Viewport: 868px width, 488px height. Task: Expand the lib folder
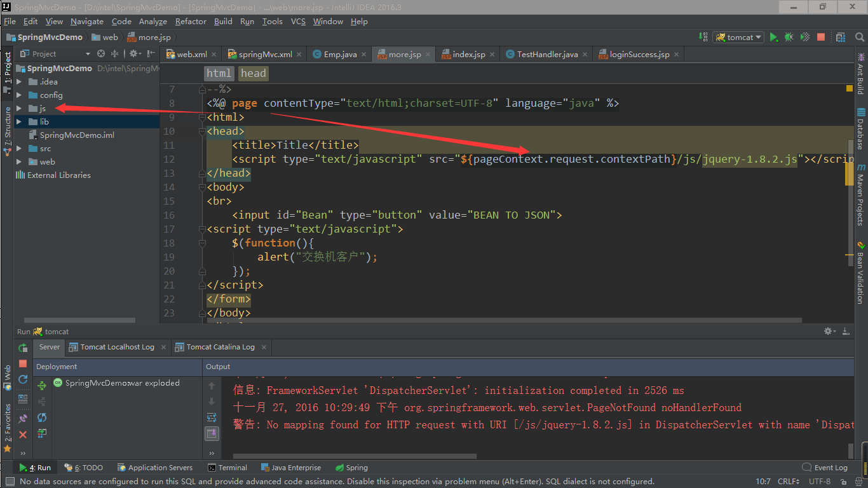19,121
